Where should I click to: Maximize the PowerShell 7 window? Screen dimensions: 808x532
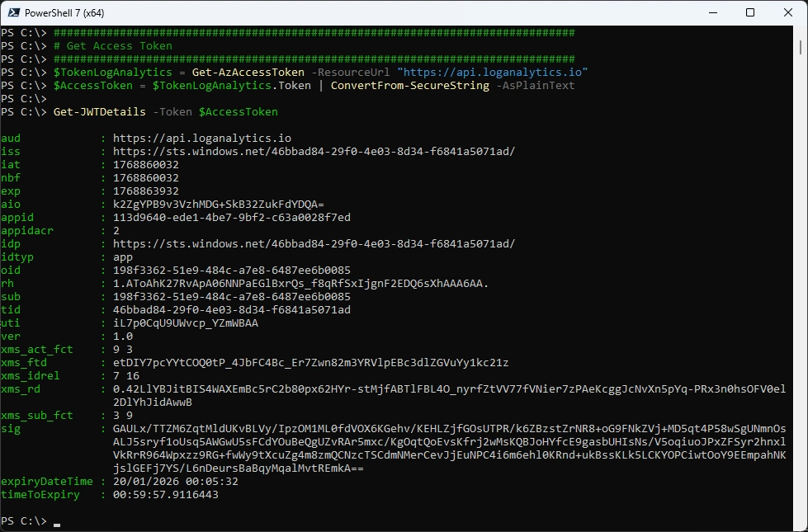pos(750,12)
